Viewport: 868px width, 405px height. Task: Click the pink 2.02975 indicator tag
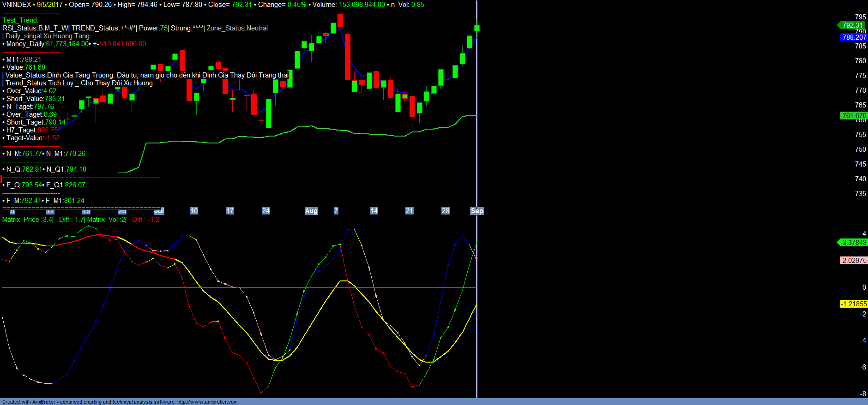[854, 261]
